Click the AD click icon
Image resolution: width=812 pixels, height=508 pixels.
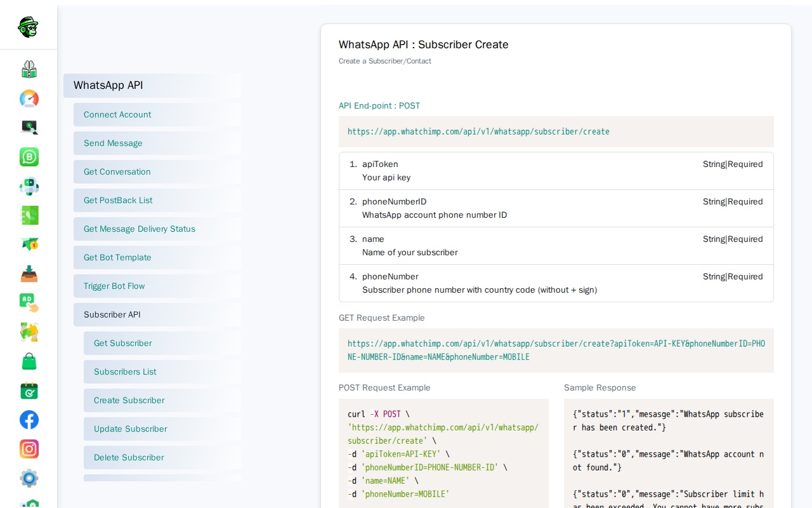[29, 303]
